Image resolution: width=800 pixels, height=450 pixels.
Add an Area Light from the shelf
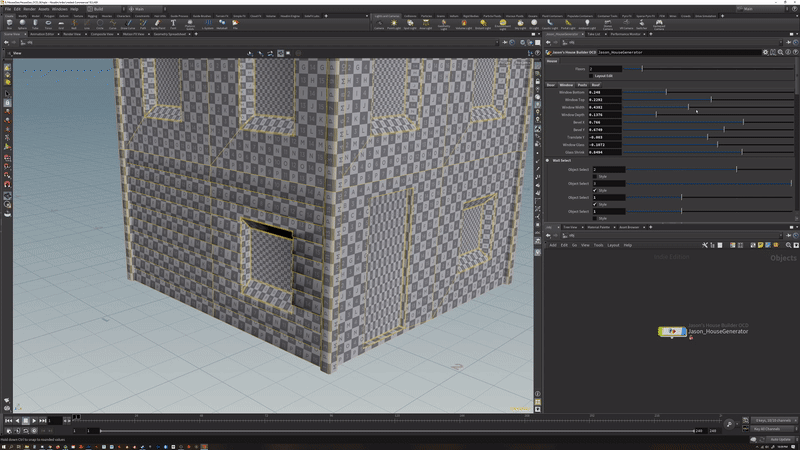point(426,24)
